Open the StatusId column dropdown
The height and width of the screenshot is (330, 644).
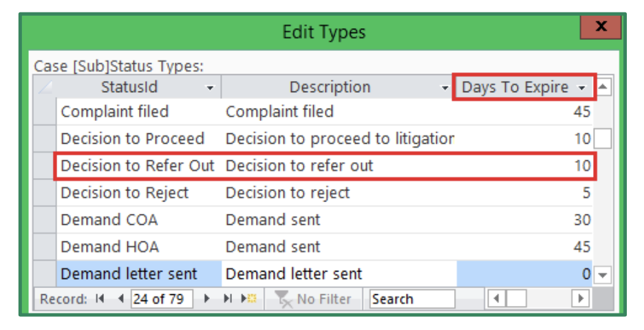pyautogui.click(x=210, y=87)
